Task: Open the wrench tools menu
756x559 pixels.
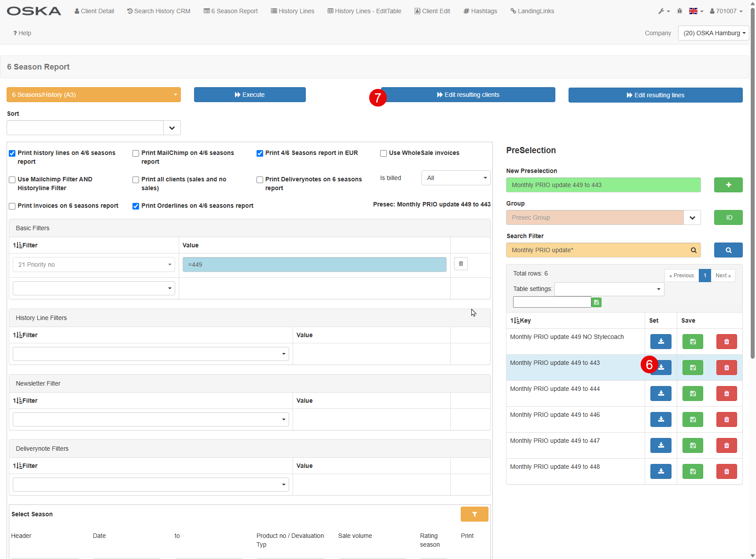Action: 664,11
